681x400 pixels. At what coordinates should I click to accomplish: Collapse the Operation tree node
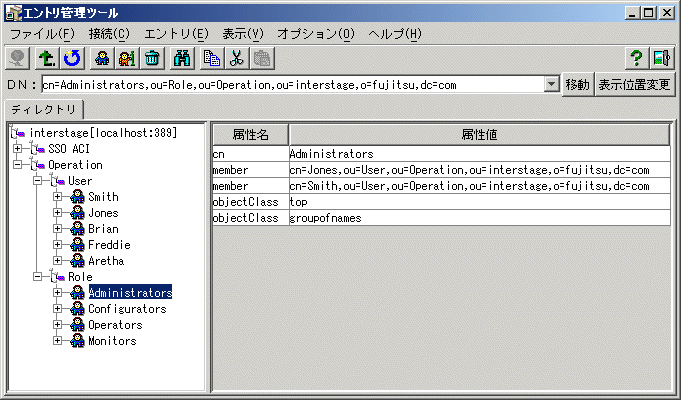18,165
